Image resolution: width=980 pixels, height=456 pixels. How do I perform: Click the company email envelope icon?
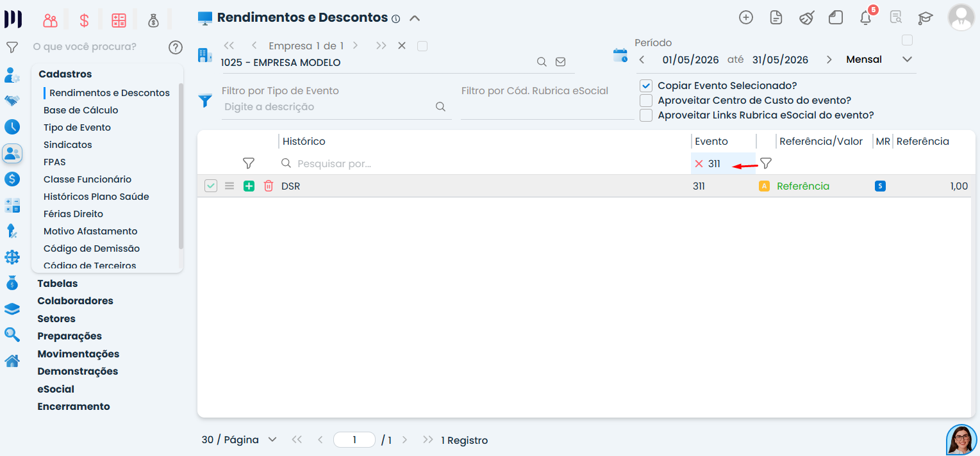tap(560, 62)
